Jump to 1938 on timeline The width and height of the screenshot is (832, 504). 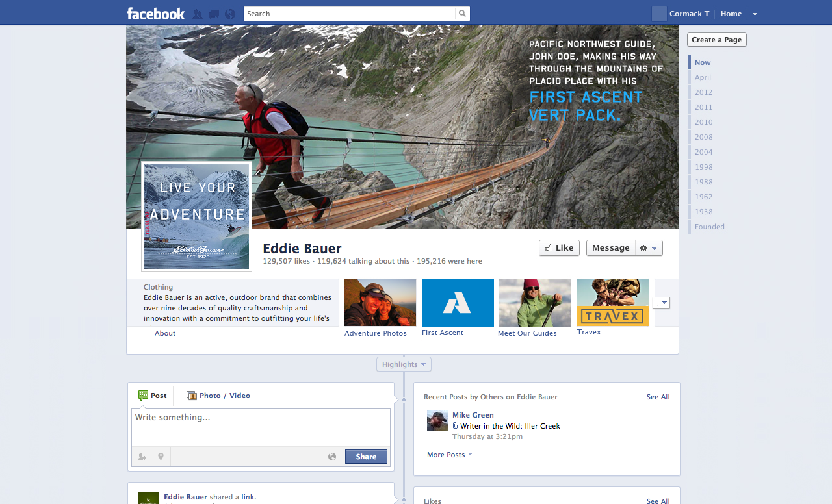(x=703, y=212)
